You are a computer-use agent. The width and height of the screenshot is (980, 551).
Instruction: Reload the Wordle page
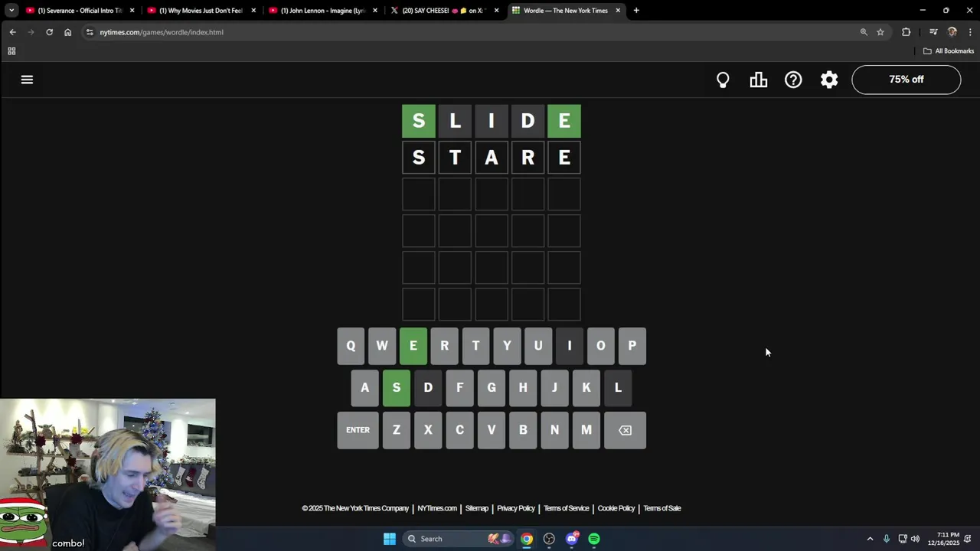pyautogui.click(x=50, y=32)
